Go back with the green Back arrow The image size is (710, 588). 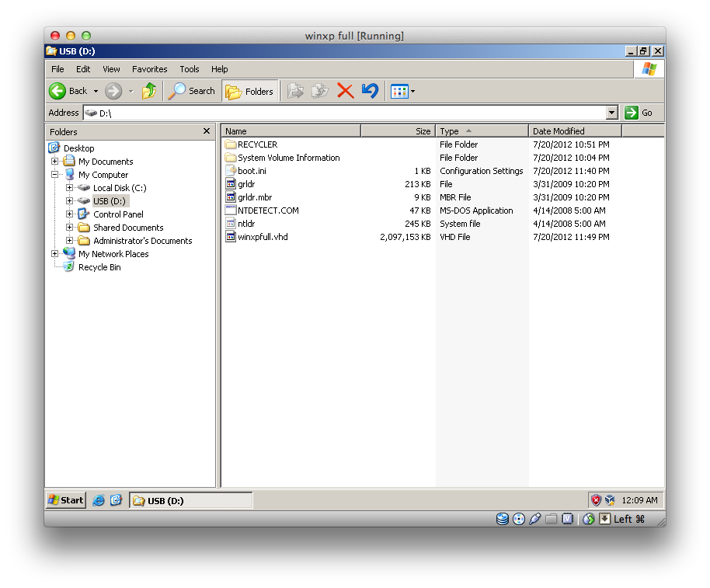click(57, 91)
